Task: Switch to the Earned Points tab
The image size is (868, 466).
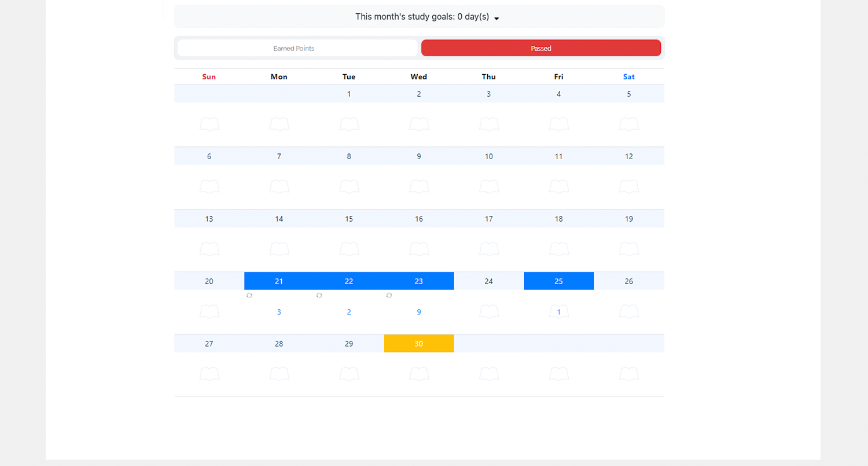Action: [x=297, y=48]
